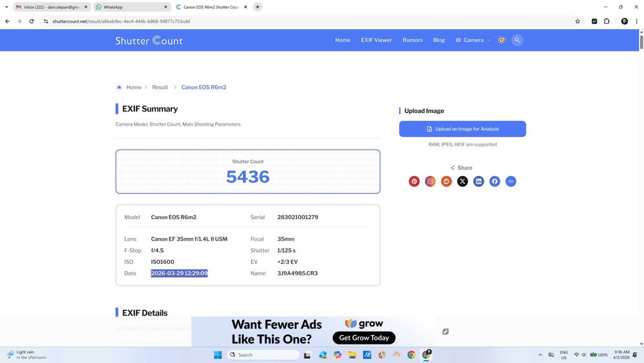
Task: Click the f/4.5 F-Stop value
Action: tap(157, 250)
